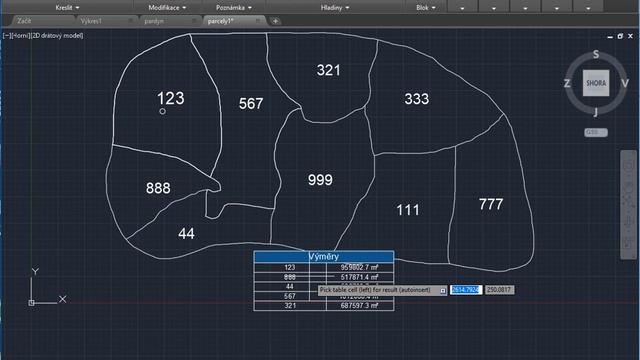Image resolution: width=640 pixels, height=360 pixels.
Task: Close the parcely1* drawing tab
Action: coord(258,21)
